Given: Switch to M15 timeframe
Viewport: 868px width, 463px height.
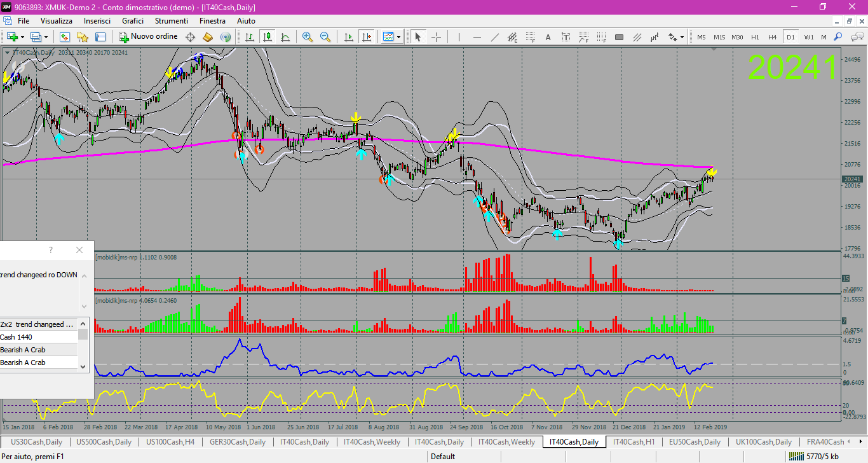Looking at the screenshot, I should click(719, 37).
